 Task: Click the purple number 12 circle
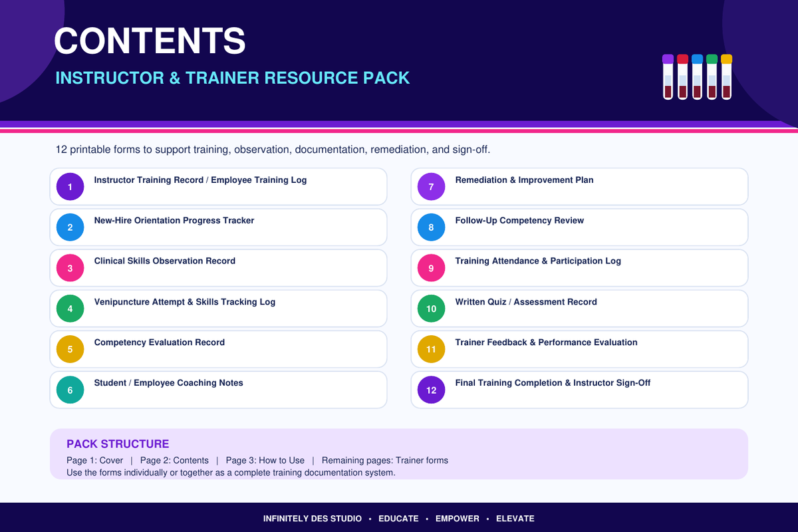pyautogui.click(x=431, y=390)
